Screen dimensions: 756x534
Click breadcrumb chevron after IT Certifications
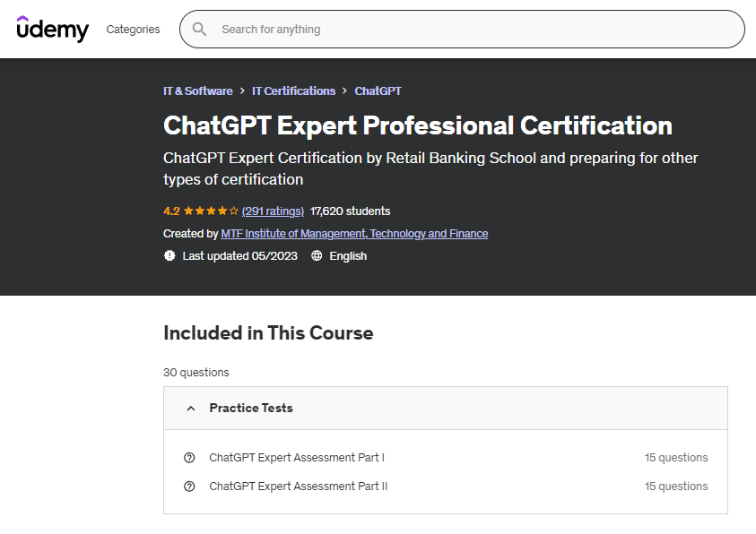[x=345, y=91]
